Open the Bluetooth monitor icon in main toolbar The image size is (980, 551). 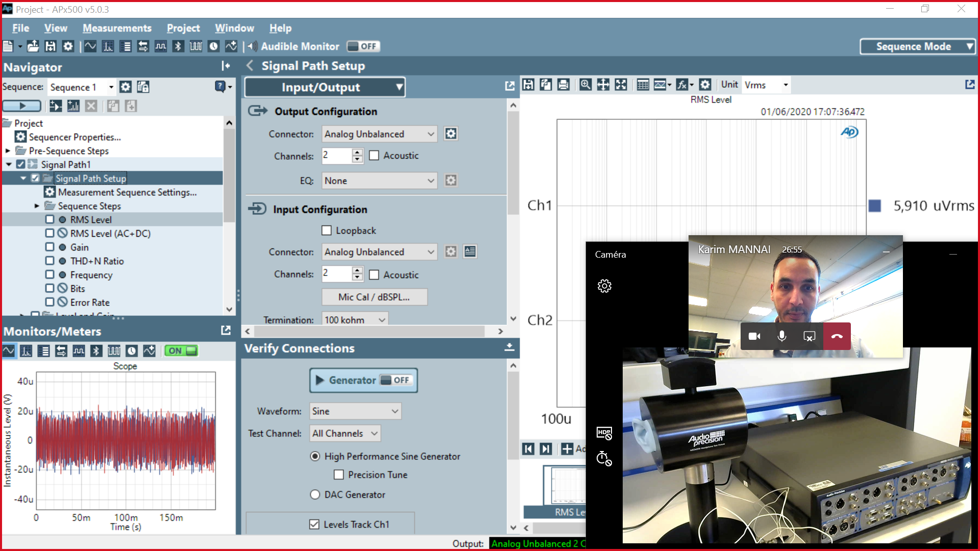178,46
